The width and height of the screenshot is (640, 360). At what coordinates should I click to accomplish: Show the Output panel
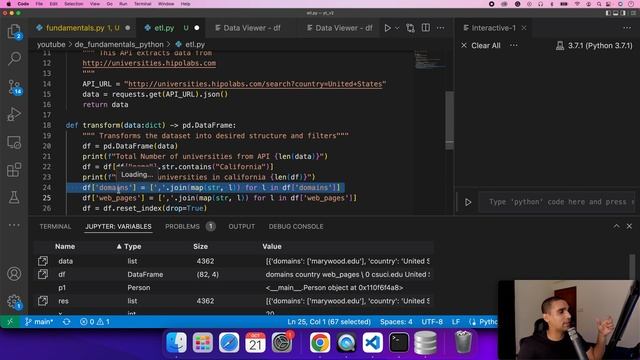click(242, 227)
